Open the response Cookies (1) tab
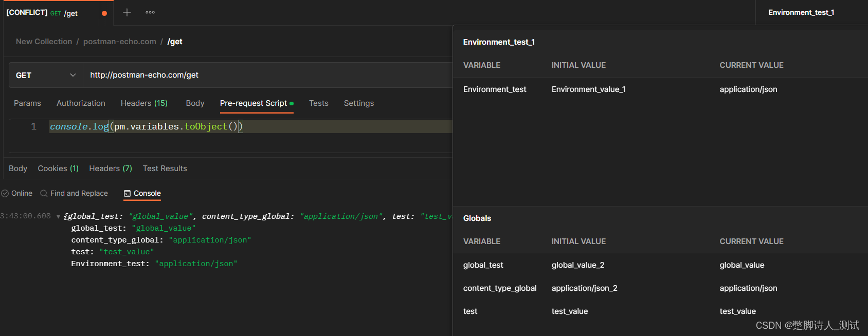Viewport: 868px width, 336px height. tap(58, 169)
